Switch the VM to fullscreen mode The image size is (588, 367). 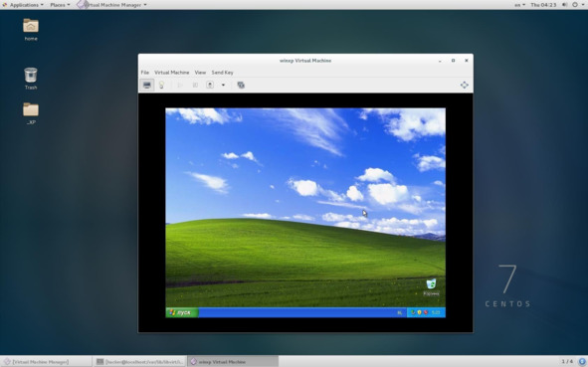[x=465, y=86]
